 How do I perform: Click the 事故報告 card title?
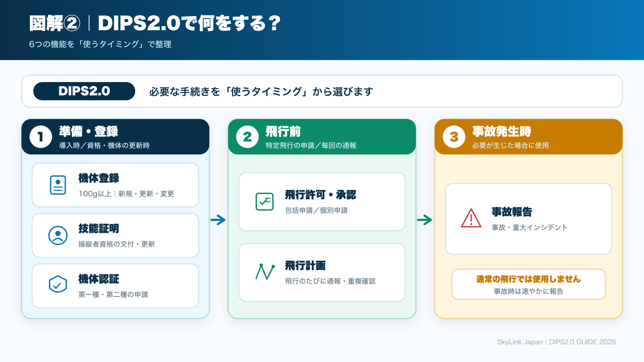pyautogui.click(x=512, y=212)
